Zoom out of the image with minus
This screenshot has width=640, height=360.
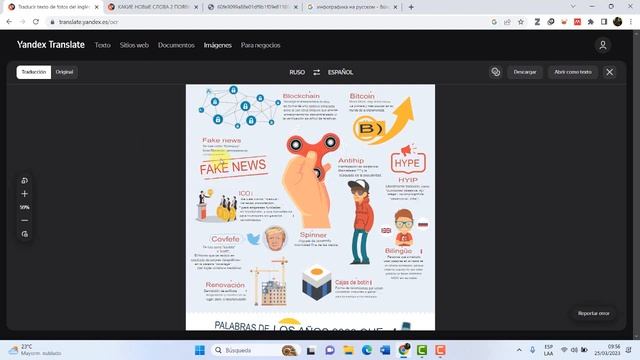24,220
